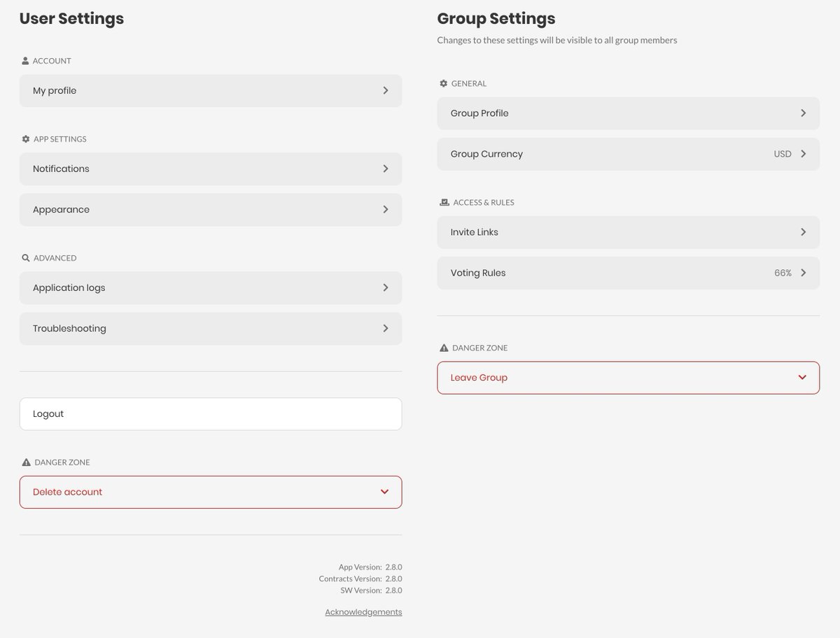The width and height of the screenshot is (840, 638).
Task: Click the 66% voting rules value
Action: tap(783, 273)
